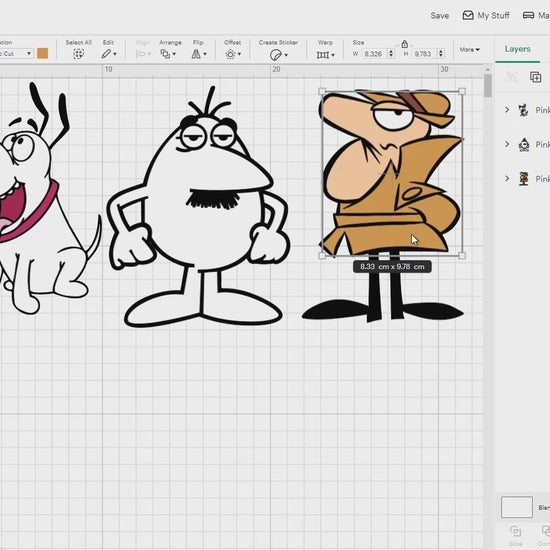The width and height of the screenshot is (550, 550).
Task: Open the Arrange dropdown arrow
Action: [x=174, y=54]
